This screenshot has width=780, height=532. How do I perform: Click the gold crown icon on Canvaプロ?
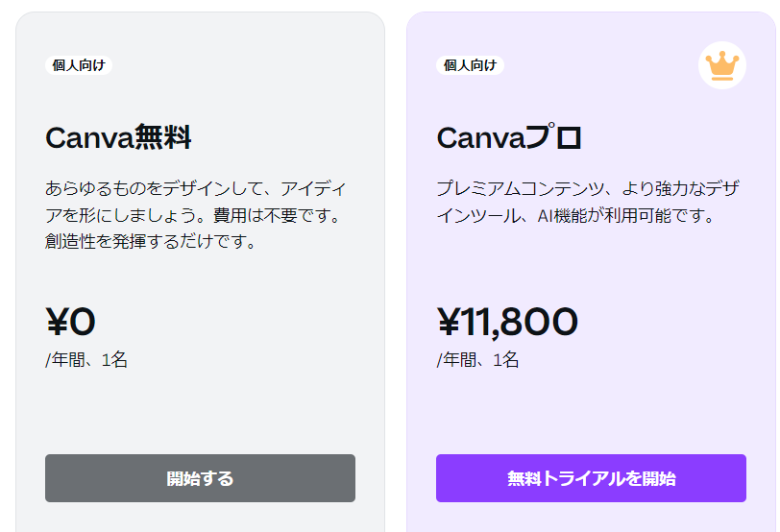tap(721, 65)
